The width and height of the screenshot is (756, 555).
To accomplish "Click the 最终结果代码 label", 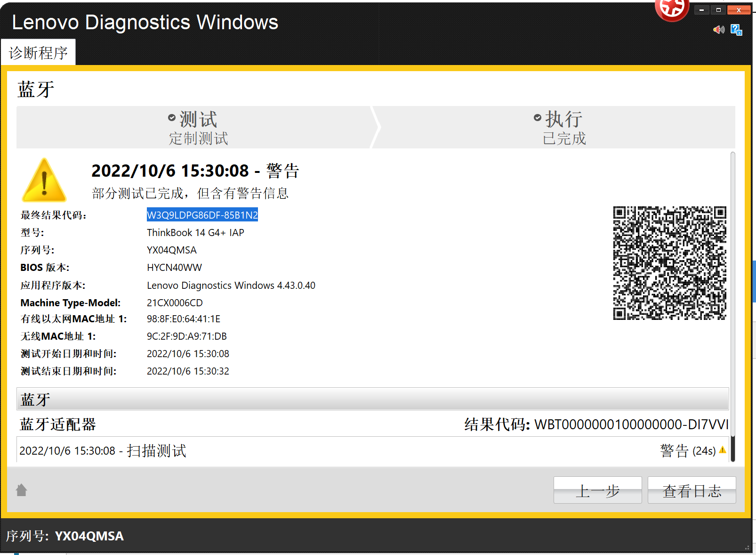I will 54,215.
